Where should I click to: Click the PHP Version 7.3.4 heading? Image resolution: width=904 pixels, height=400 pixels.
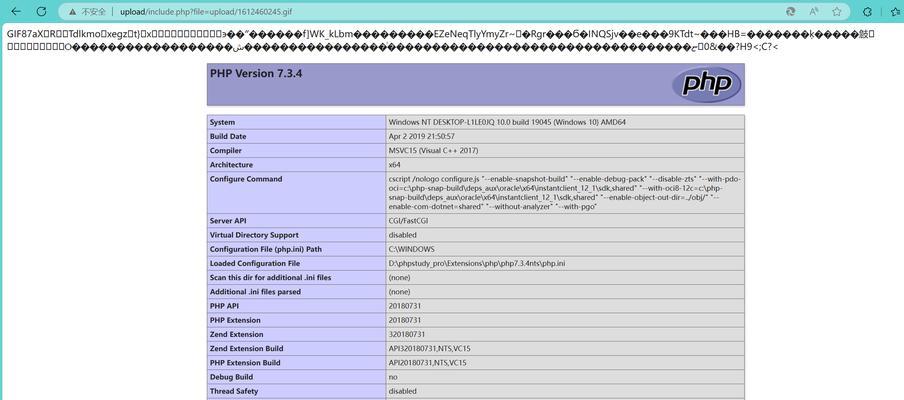click(256, 74)
